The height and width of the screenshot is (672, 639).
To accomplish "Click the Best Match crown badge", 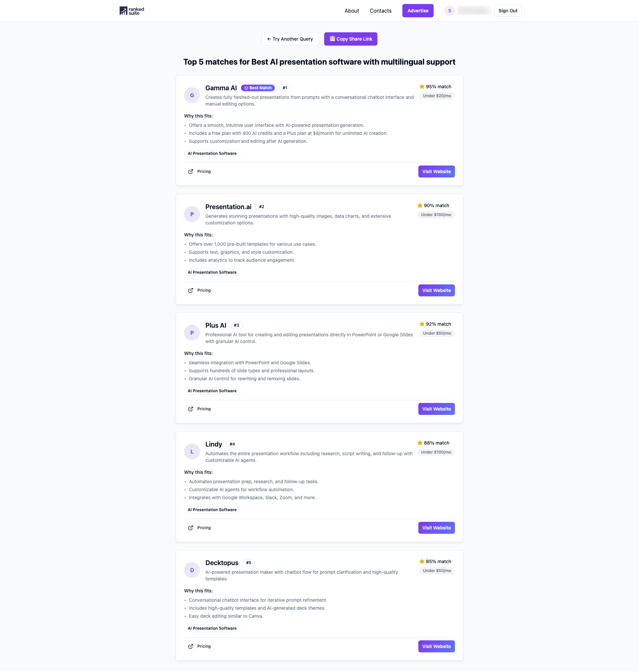I will (x=258, y=88).
